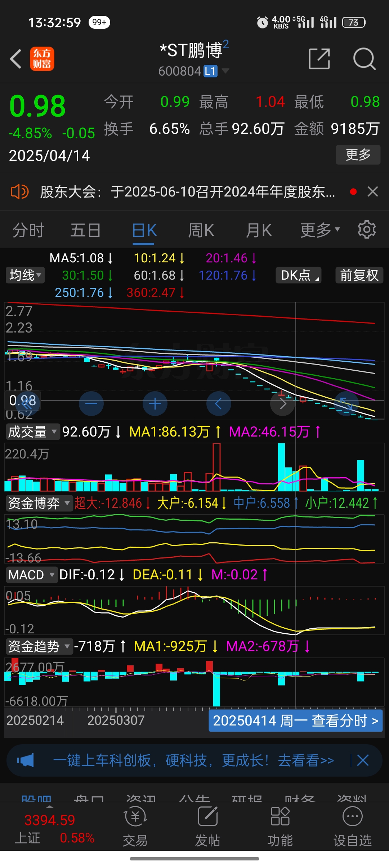The width and height of the screenshot is (389, 868).
Task: Move chart left with arrow button
Action: [219, 404]
